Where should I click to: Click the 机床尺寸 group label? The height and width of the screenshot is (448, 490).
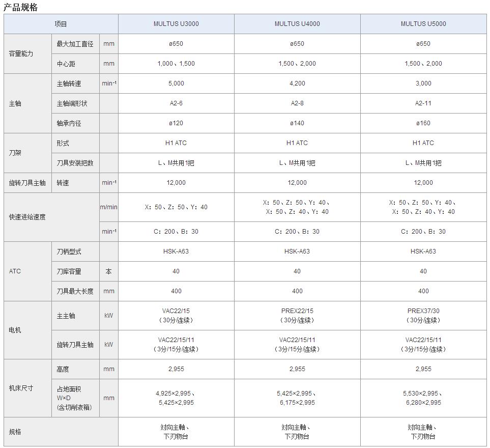pyautogui.click(x=21, y=388)
